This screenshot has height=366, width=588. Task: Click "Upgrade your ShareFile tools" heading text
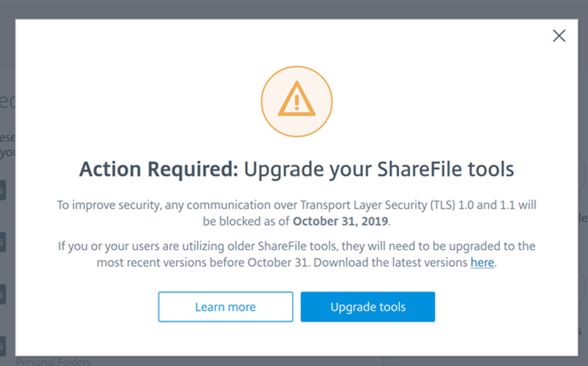click(x=379, y=169)
